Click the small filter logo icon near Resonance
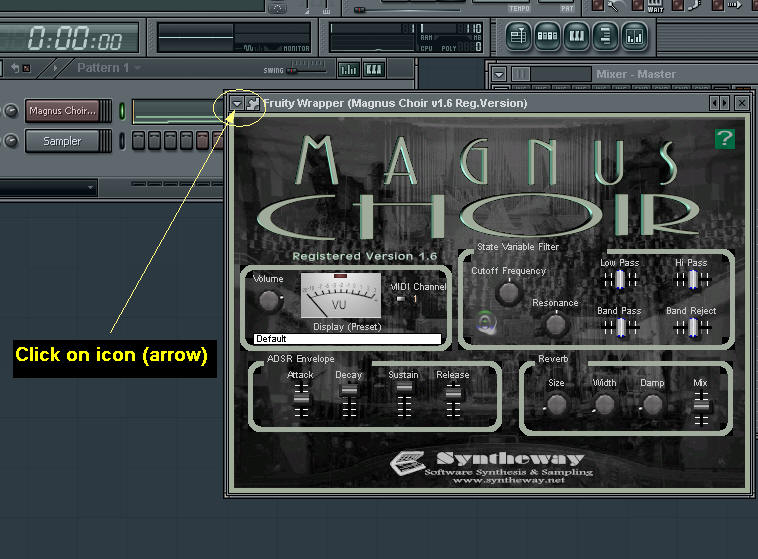This screenshot has height=559, width=758. pos(486,323)
